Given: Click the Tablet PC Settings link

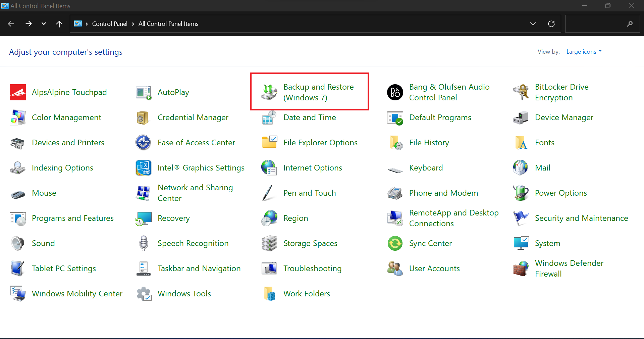Looking at the screenshot, I should click(x=64, y=269).
